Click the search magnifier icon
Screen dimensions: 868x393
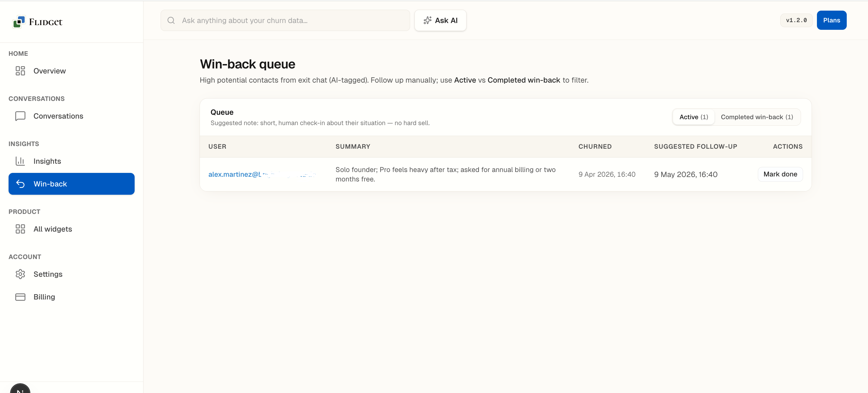pyautogui.click(x=171, y=21)
